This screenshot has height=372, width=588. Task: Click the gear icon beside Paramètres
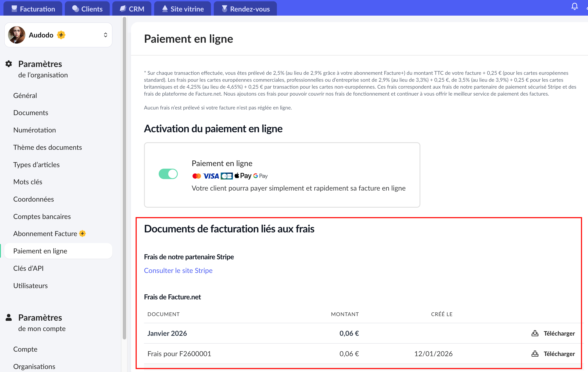9,64
